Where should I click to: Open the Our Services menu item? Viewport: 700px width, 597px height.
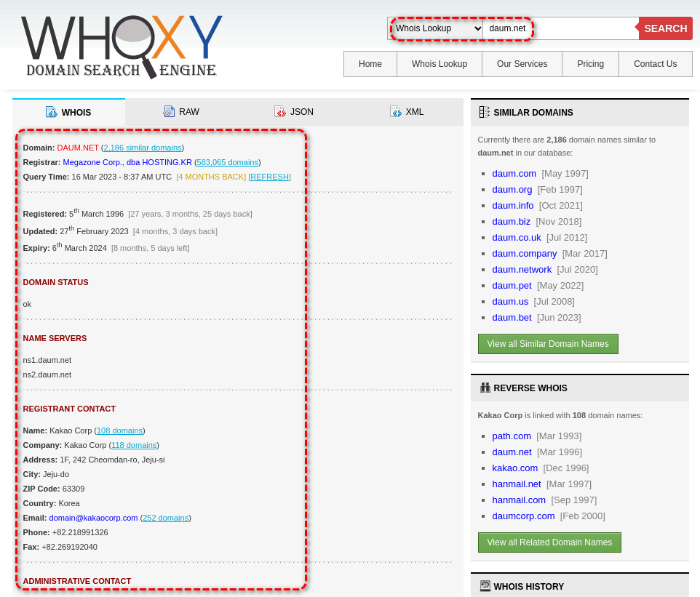click(522, 64)
